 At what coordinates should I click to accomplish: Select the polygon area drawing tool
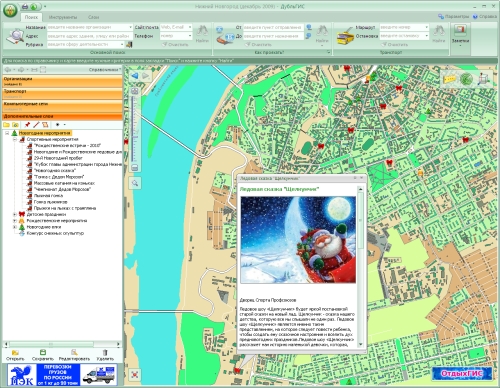(45, 125)
